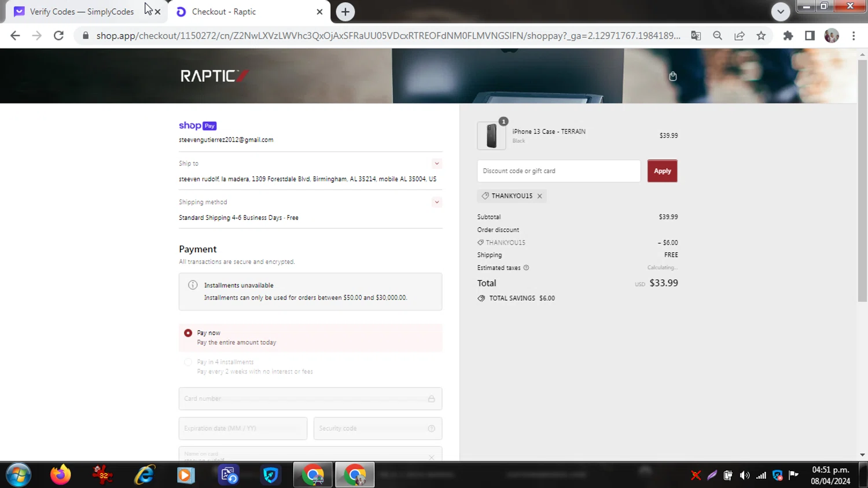The height and width of the screenshot is (488, 868).
Task: Open a new browser tab
Action: click(345, 12)
